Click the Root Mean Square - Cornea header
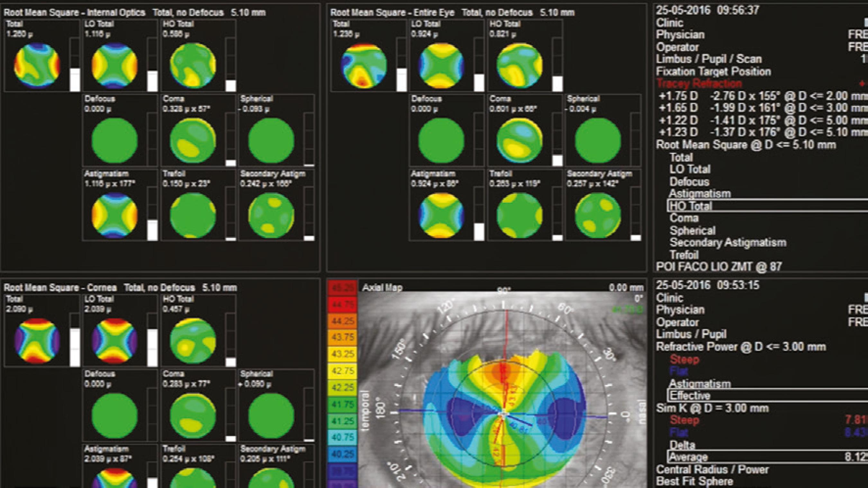The image size is (868, 488). [x=60, y=288]
